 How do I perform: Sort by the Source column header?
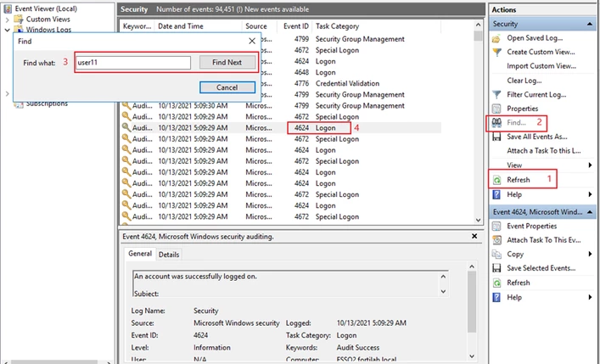pyautogui.click(x=261, y=26)
